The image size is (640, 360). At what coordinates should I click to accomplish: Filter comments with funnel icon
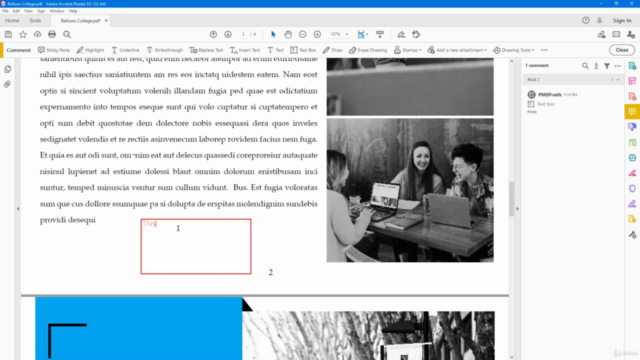point(607,66)
